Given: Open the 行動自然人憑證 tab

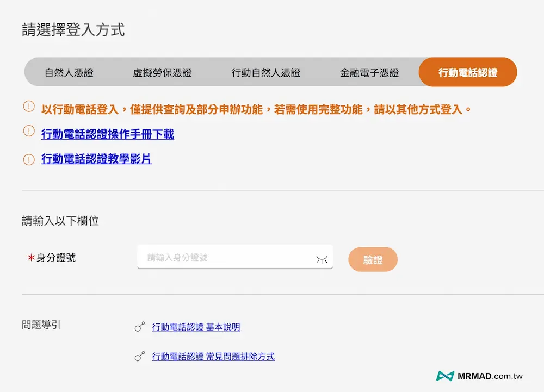Looking at the screenshot, I should pos(265,72).
